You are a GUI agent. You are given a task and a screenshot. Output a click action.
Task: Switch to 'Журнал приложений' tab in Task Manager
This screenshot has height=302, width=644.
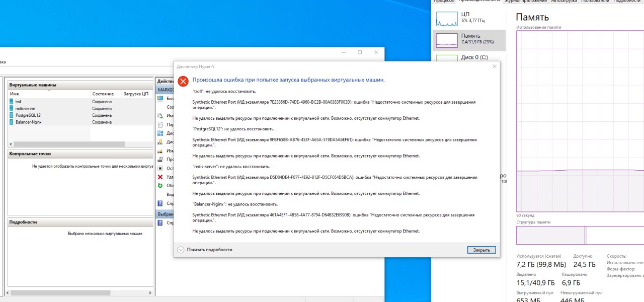coord(525,2)
